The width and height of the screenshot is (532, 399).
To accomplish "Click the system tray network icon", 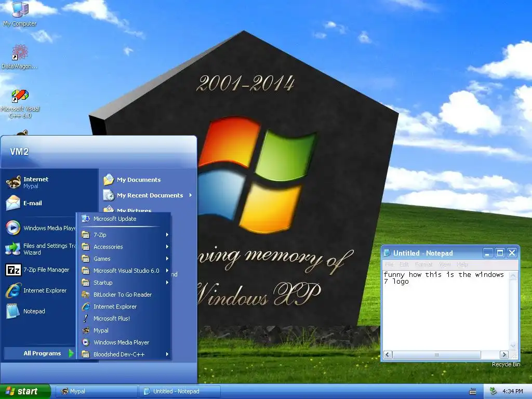I will pos(494,391).
